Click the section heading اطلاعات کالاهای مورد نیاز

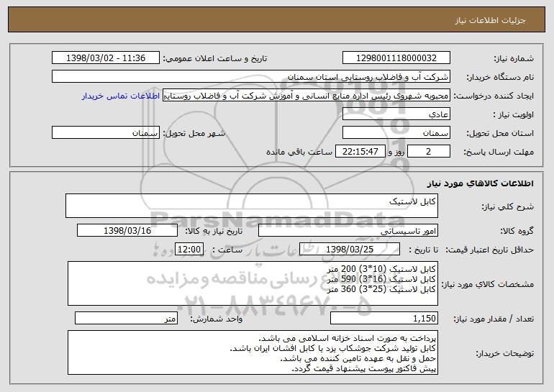tap(480, 183)
